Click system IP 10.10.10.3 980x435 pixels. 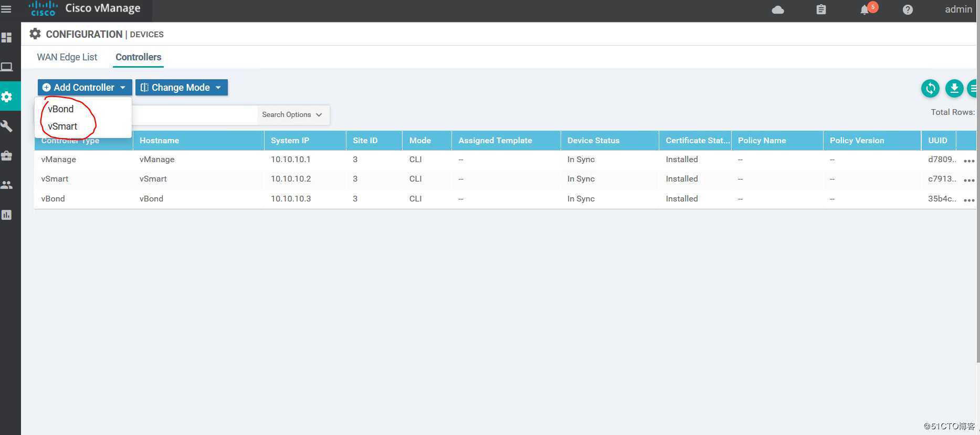(x=291, y=199)
